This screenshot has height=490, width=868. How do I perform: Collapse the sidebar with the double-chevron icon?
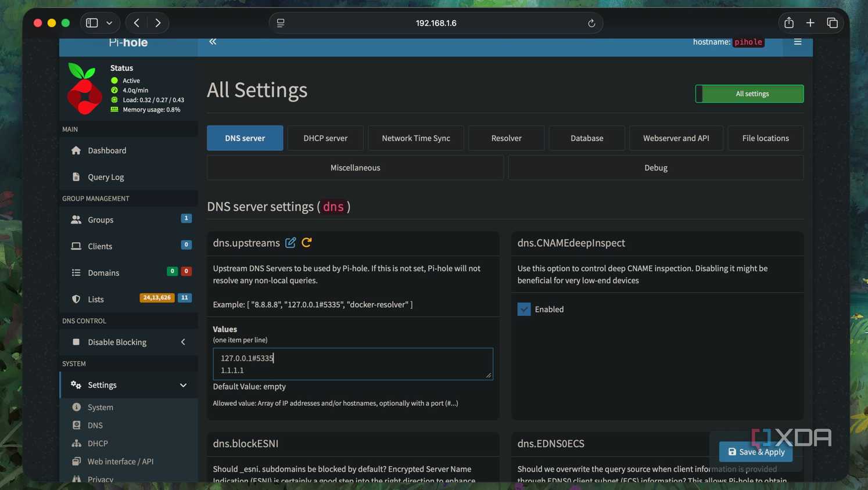pyautogui.click(x=213, y=41)
